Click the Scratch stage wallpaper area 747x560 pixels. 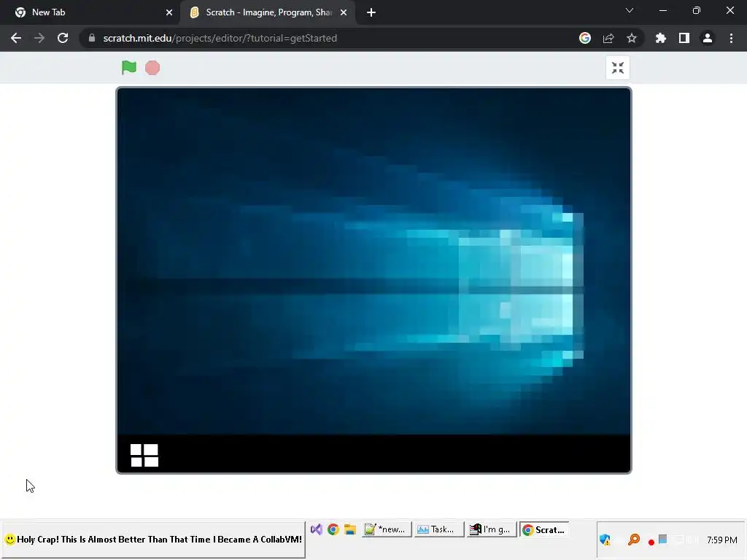[374, 261]
